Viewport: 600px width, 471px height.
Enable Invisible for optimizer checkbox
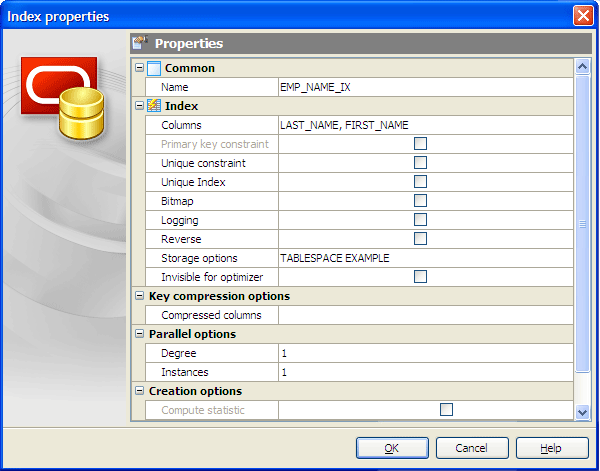click(x=420, y=277)
